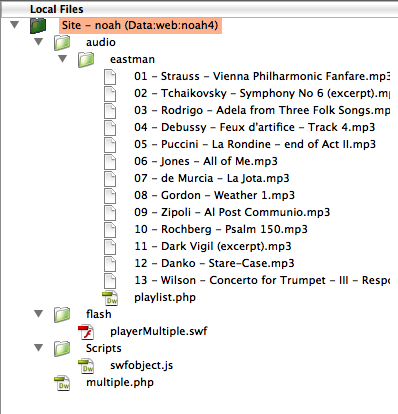Click file icon of 02 - Tchaikovsky mp3
The image size is (398, 414).
tap(110, 94)
